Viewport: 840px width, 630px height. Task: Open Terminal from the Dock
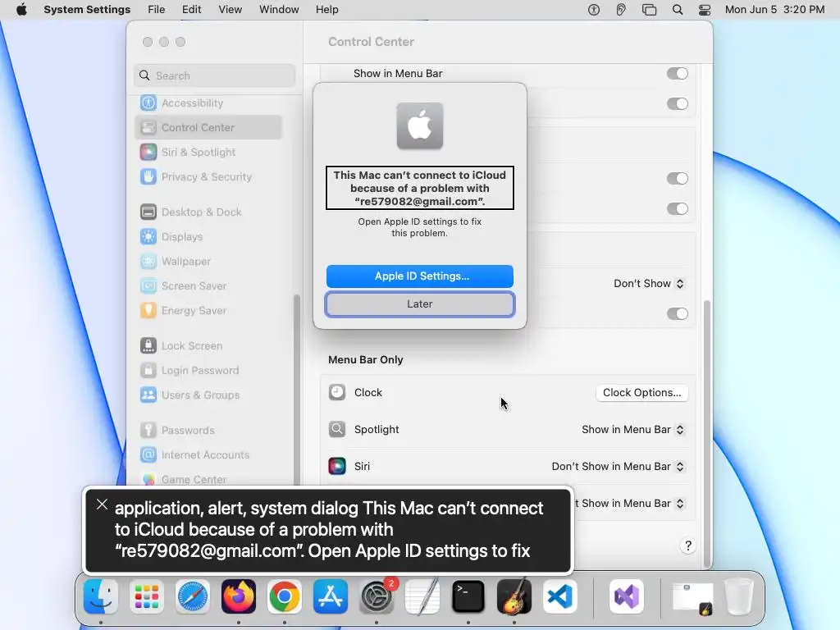(468, 596)
